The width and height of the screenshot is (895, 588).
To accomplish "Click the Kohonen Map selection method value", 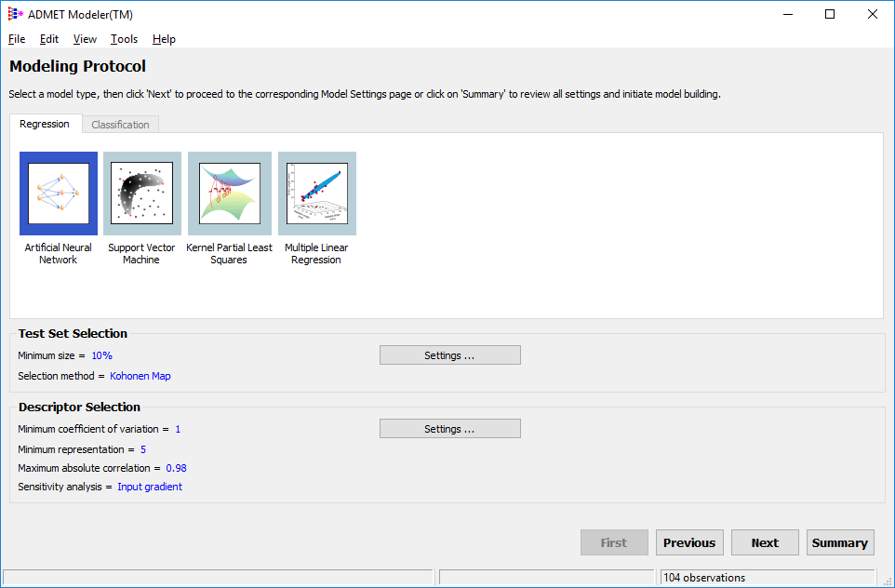I will click(140, 376).
